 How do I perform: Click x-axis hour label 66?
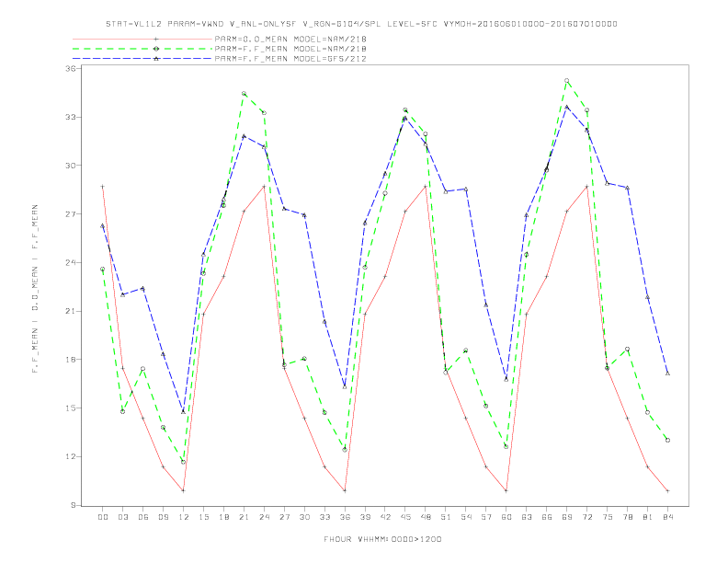click(x=547, y=517)
